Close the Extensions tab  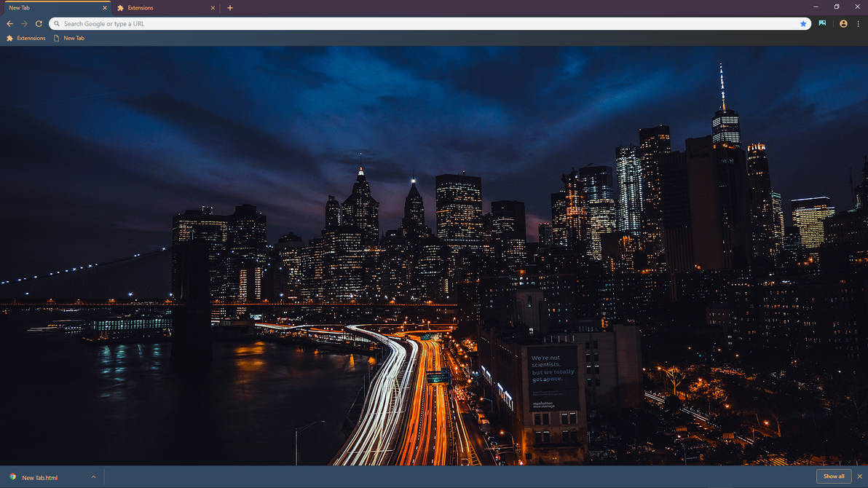[212, 7]
